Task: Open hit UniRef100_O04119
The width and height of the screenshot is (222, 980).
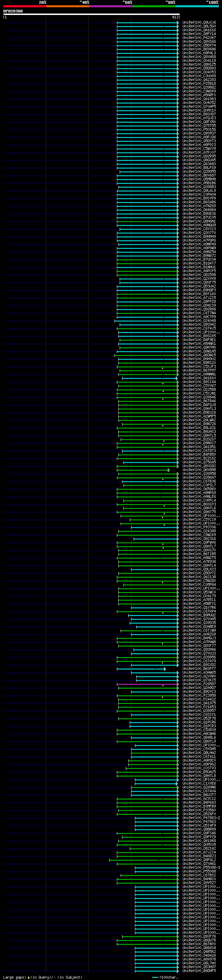Action: point(199,60)
